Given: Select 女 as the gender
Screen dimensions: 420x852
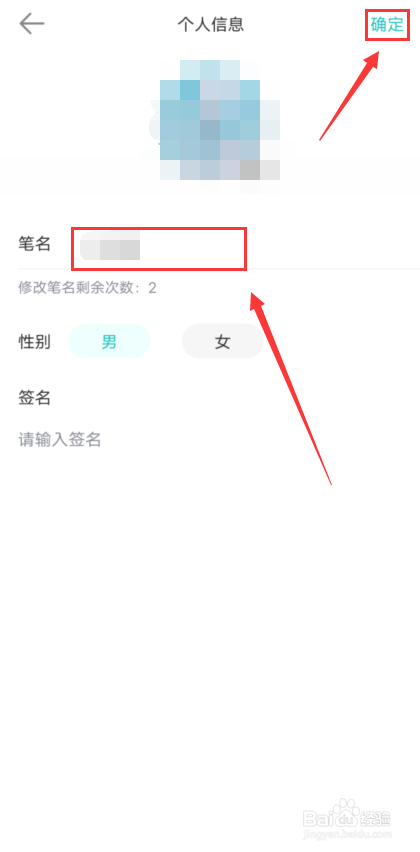Looking at the screenshot, I should pyautogui.click(x=222, y=341).
